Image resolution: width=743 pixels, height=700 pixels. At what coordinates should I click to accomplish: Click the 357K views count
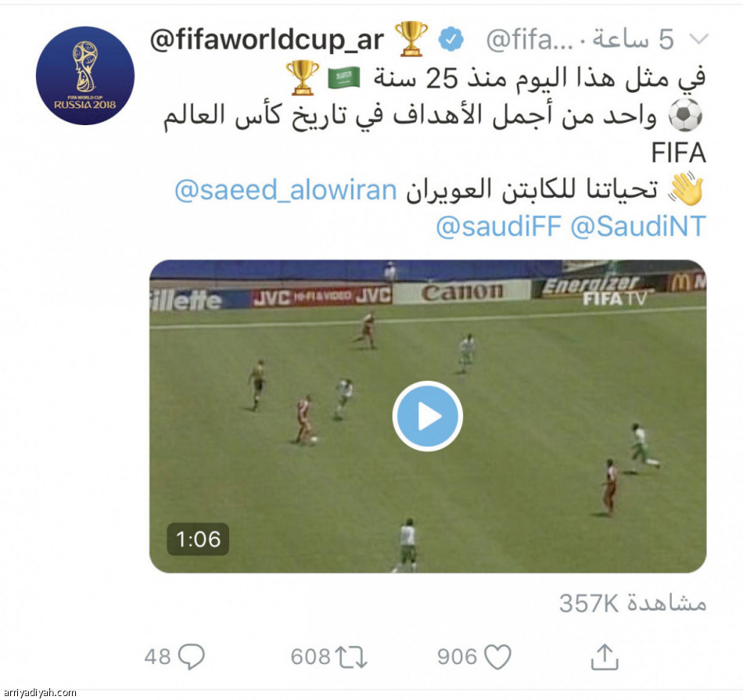(x=633, y=603)
